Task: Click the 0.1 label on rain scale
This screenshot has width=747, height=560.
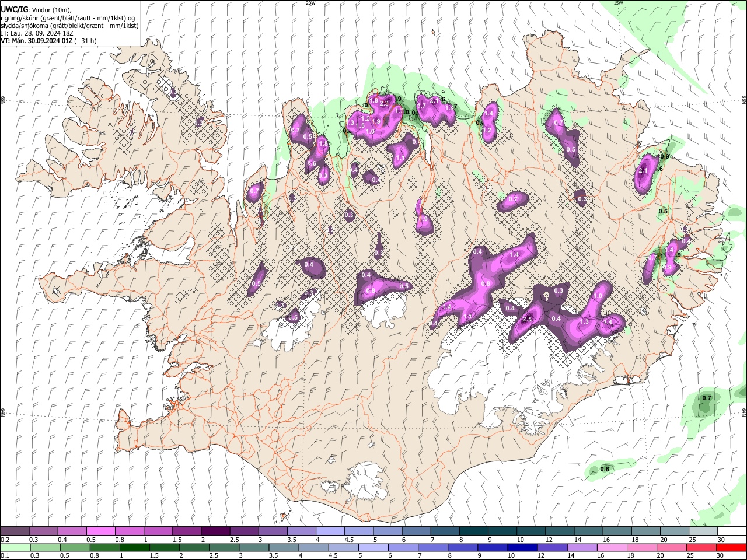Action: (5, 556)
